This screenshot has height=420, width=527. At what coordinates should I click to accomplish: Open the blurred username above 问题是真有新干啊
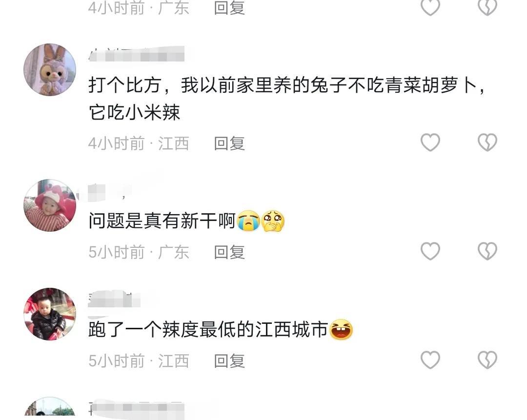click(108, 193)
